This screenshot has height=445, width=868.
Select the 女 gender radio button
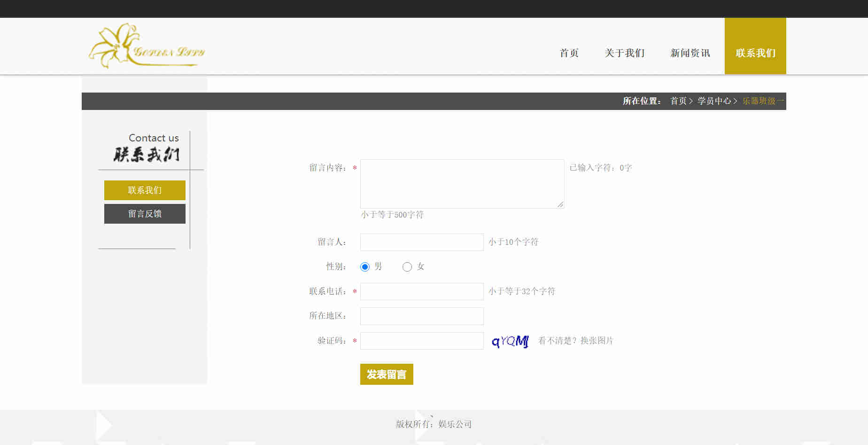407,267
